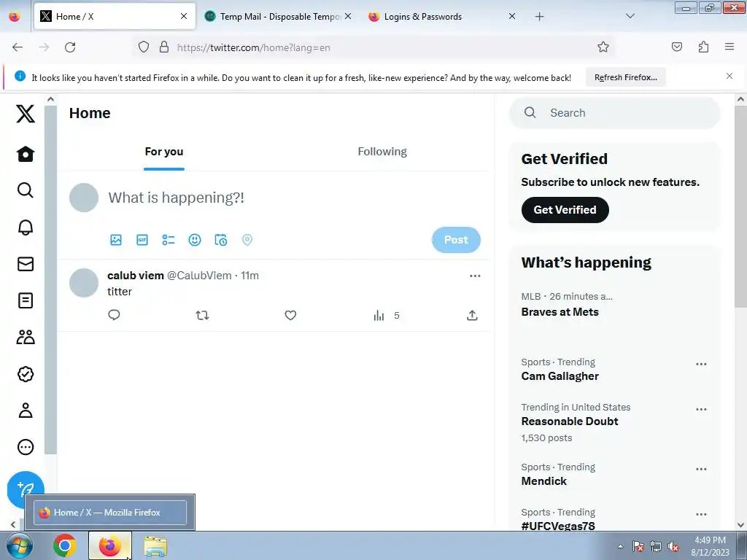Add media image icon to post
Viewport: 747px width, 560px height.
(116, 239)
